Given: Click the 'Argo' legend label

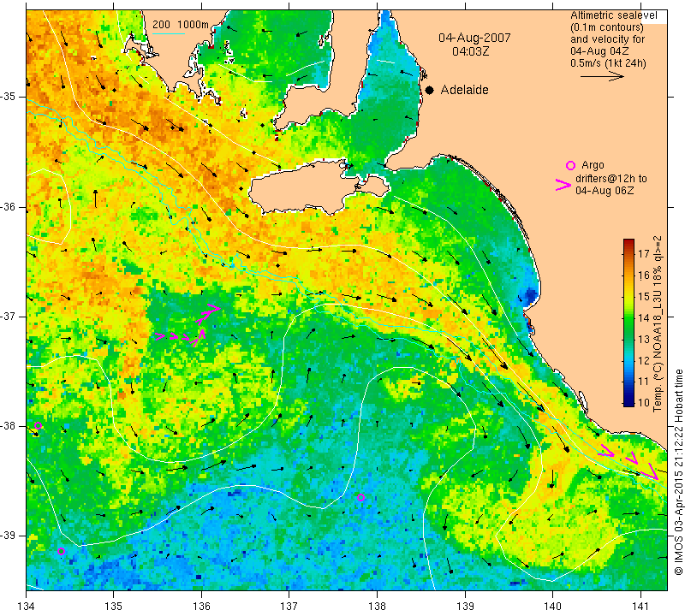Looking at the screenshot, I should 593,165.
